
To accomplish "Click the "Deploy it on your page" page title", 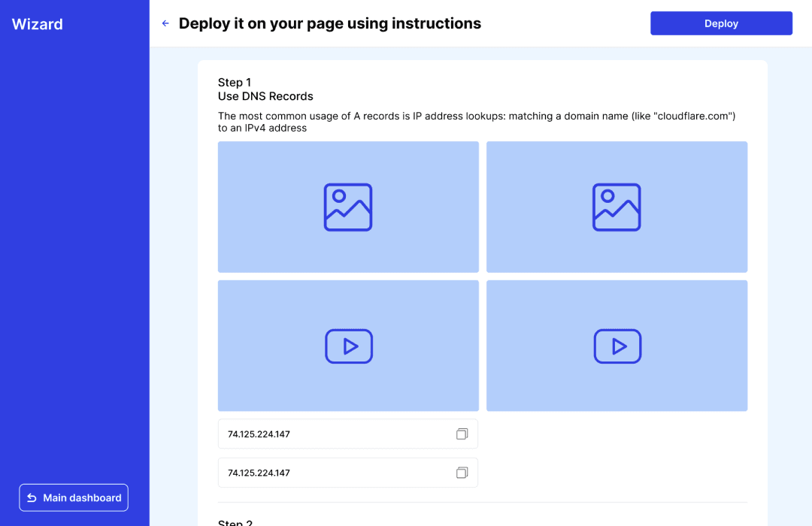I will click(x=329, y=23).
